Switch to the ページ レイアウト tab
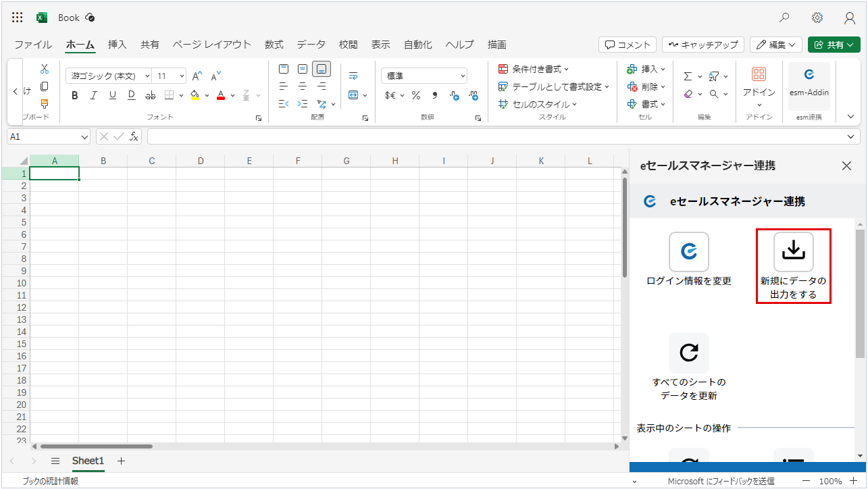 211,45
